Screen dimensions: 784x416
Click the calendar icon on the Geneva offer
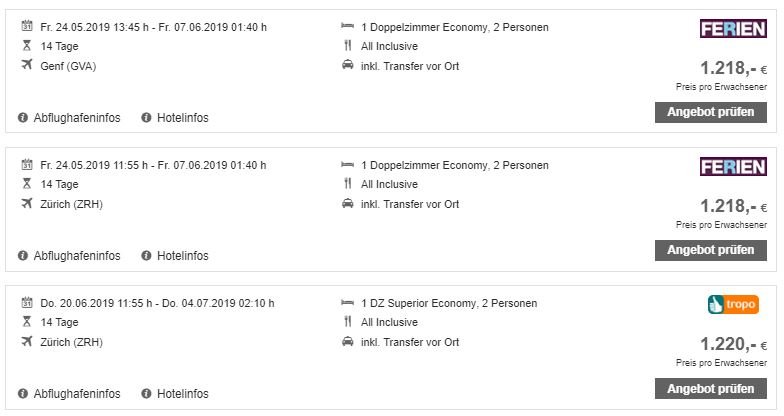pyautogui.click(x=26, y=26)
